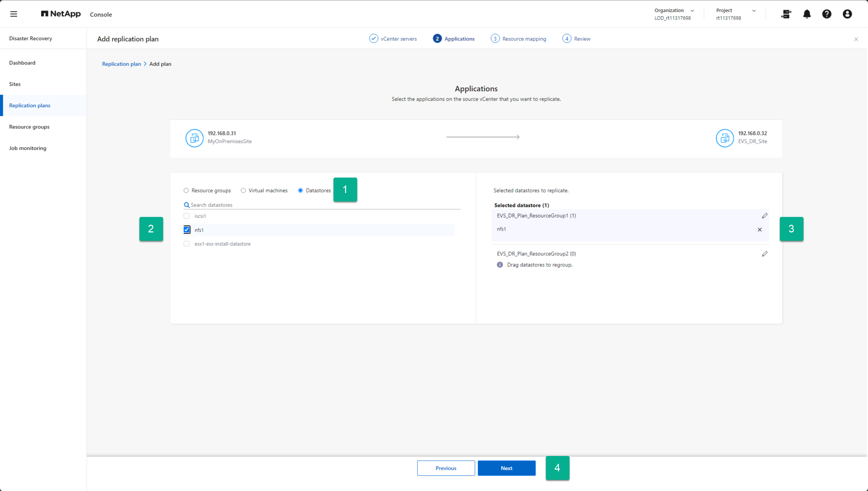Open the hamburger navigation menu
The height and width of the screenshot is (491, 868).
[13, 14]
